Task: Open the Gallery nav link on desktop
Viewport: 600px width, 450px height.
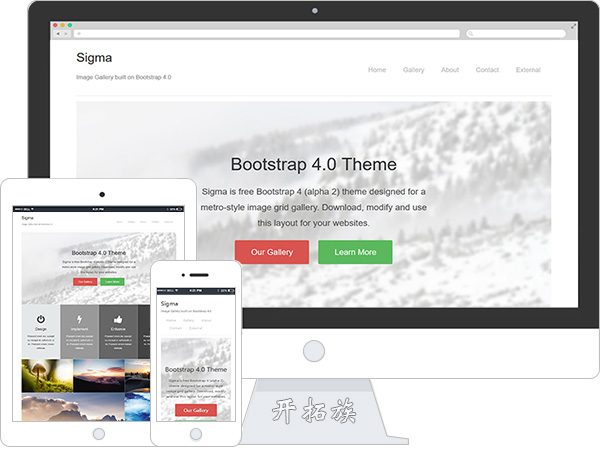Action: pos(413,70)
